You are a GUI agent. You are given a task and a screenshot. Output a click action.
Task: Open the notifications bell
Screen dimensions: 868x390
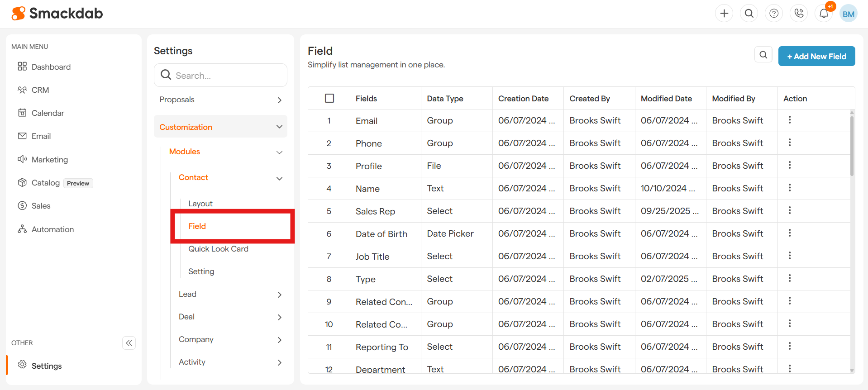824,14
